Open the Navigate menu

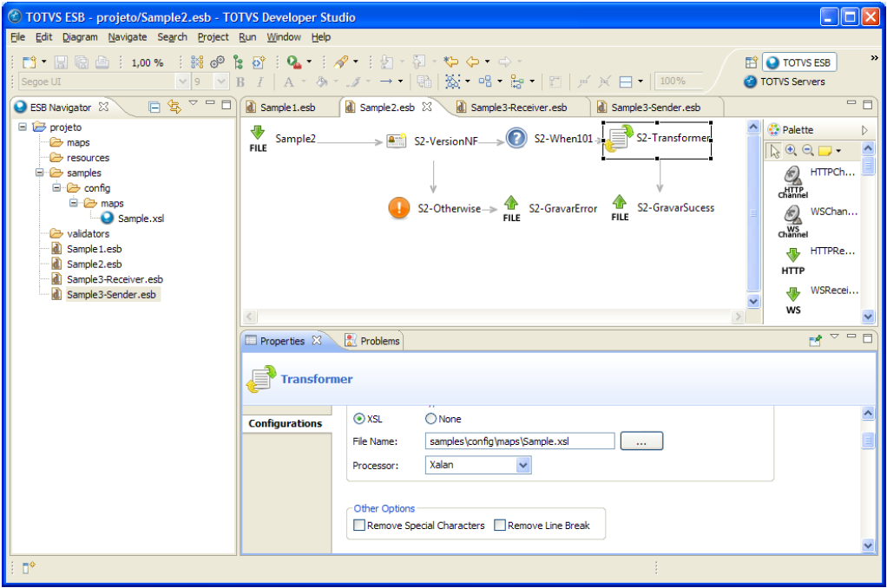tap(128, 36)
